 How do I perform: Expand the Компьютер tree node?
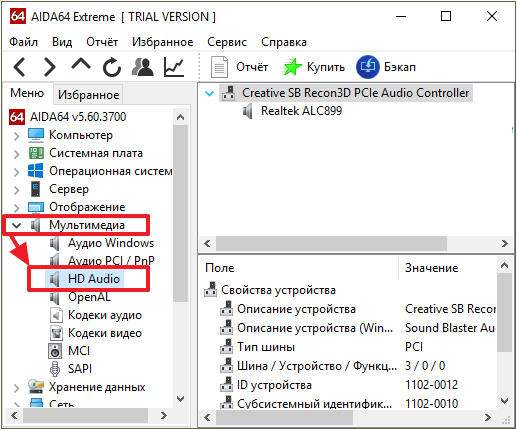(16, 136)
